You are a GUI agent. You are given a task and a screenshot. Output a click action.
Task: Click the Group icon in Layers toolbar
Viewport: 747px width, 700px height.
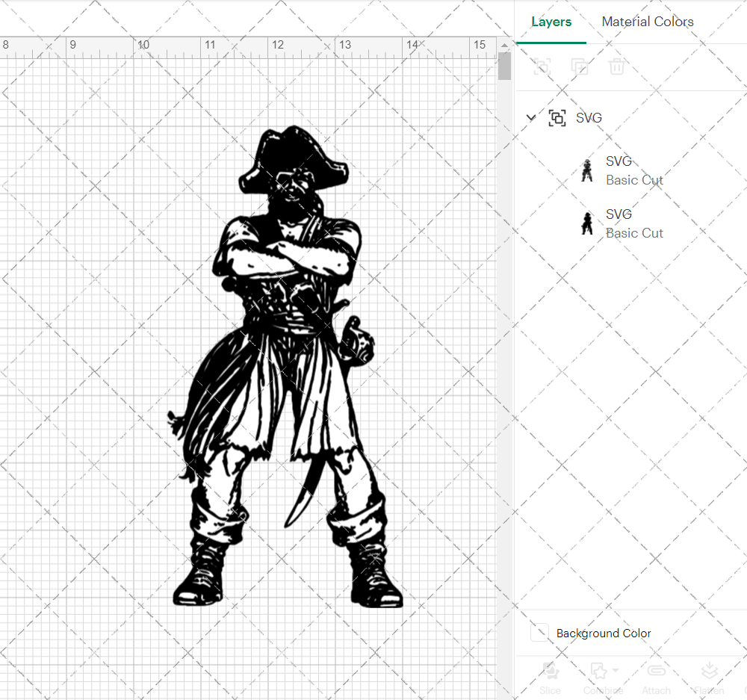542,66
